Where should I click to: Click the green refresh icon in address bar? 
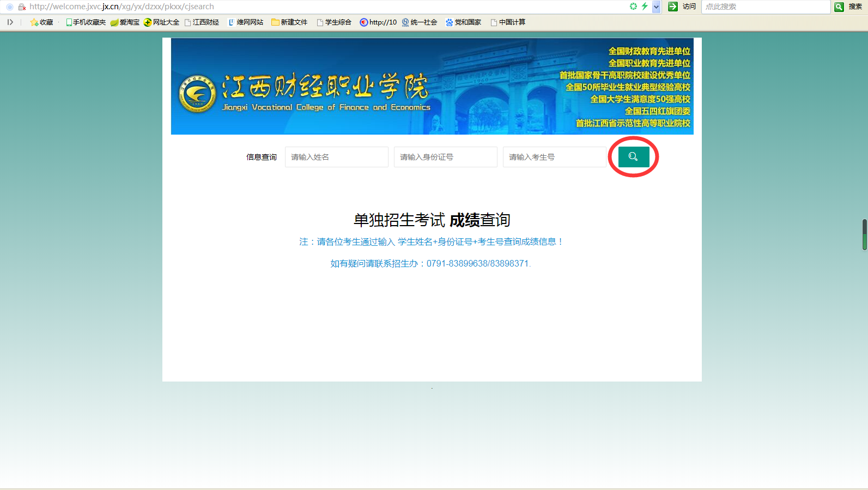click(x=633, y=7)
